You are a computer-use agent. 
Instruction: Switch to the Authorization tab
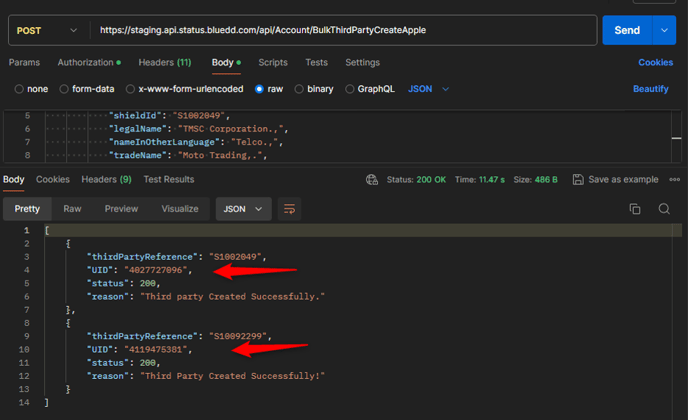88,62
